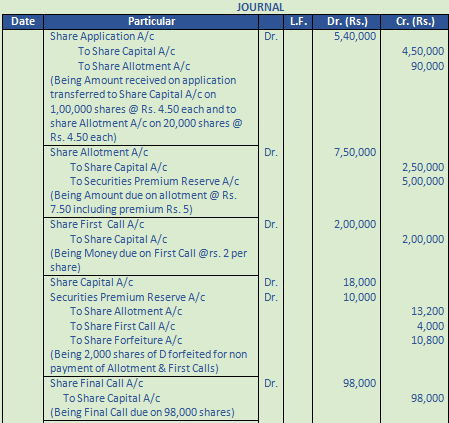Image resolution: width=449 pixels, height=423 pixels.
Task: Click the Share Allotment A/c debit entry
Action: 99,152
